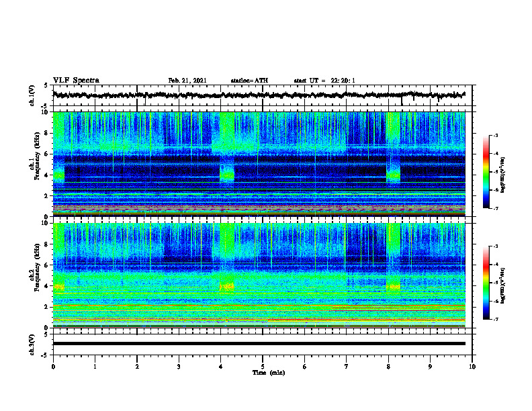
Task: Select the ch.1 colorbar log(PSD) label
Action: (x=502, y=175)
